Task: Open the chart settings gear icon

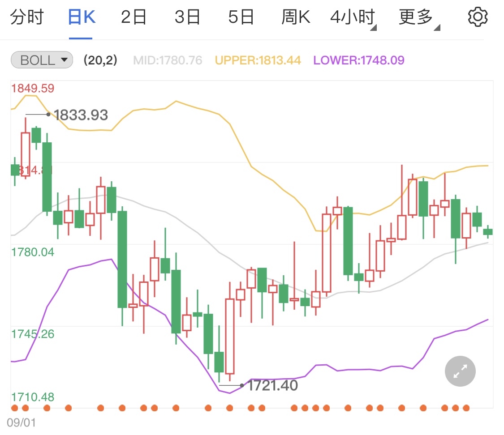Action: (x=478, y=17)
